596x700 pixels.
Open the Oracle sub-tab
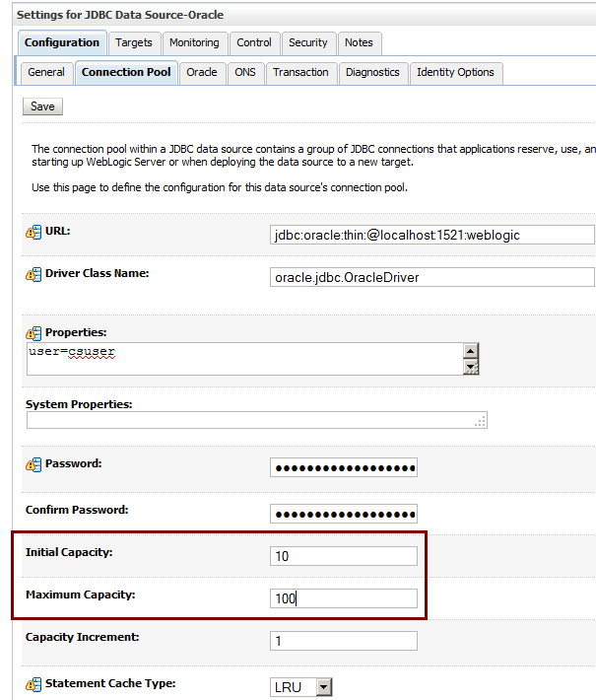tap(202, 72)
